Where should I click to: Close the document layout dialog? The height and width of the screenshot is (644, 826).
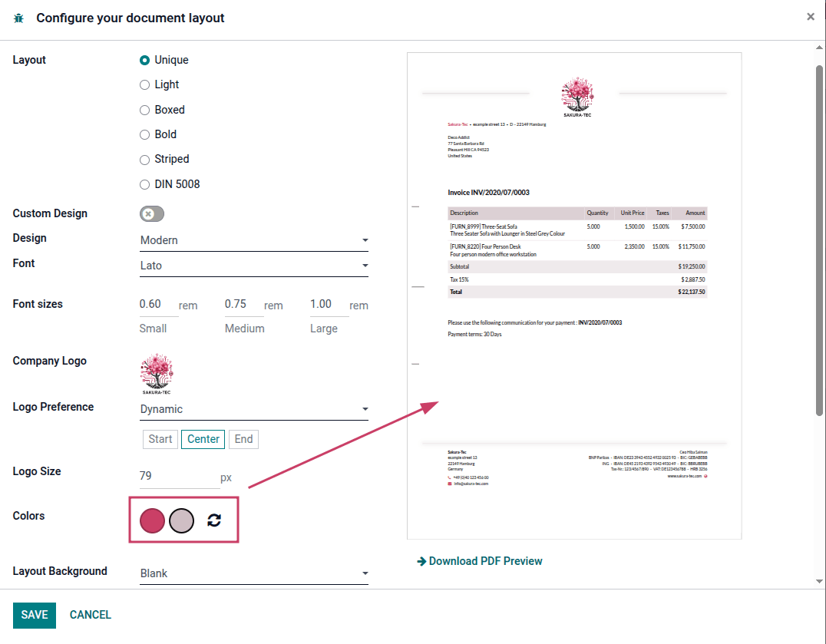tap(810, 17)
